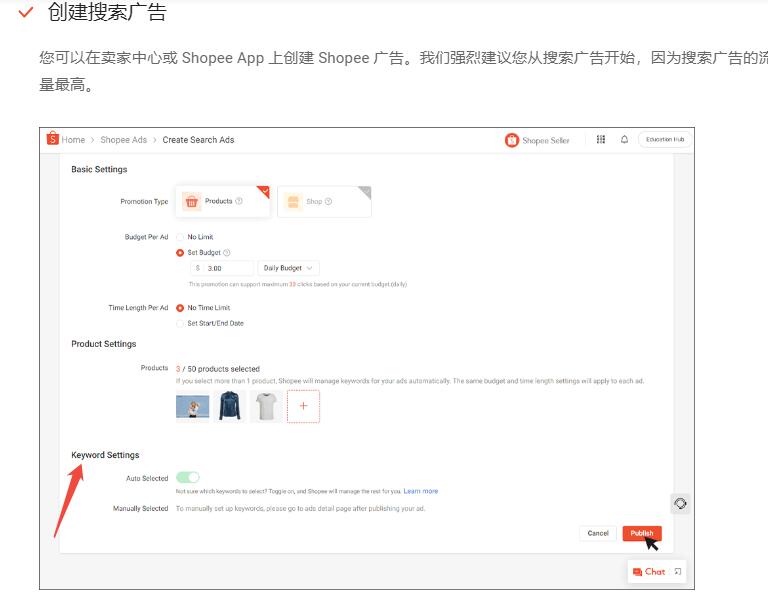Click the Shopee Seller logo icon
The image size is (768, 613).
pyautogui.click(x=512, y=141)
